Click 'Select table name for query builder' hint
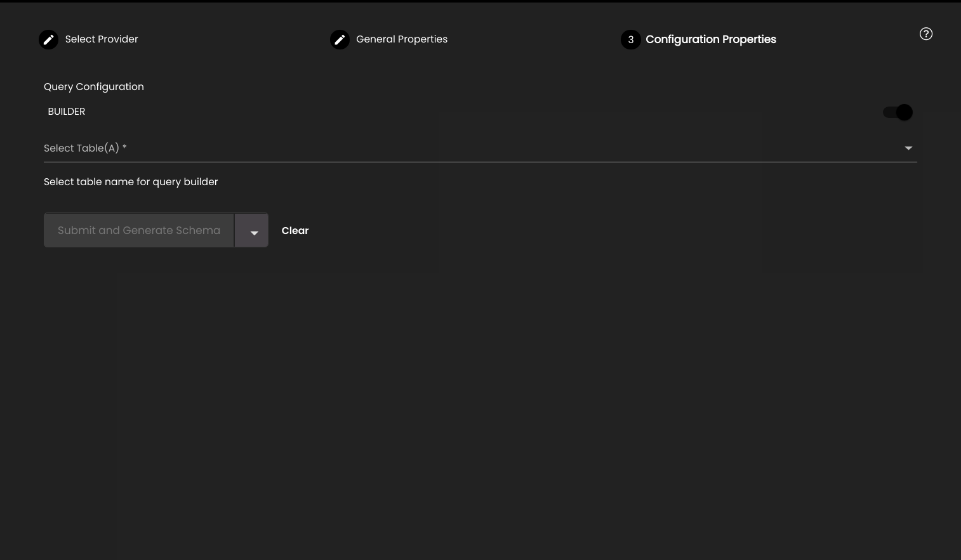The height and width of the screenshot is (560, 961). coord(131,182)
